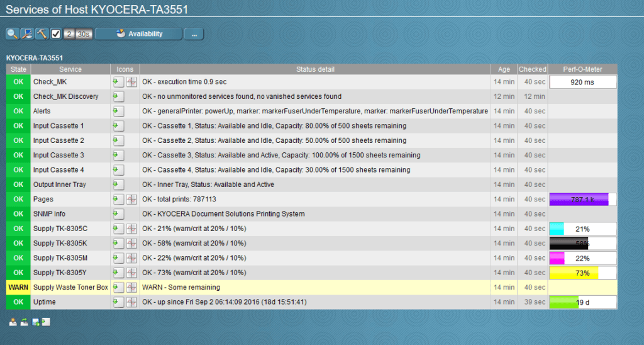Open action menu icon for Input Cassette 1
This screenshot has width=644, height=345.
coord(118,126)
